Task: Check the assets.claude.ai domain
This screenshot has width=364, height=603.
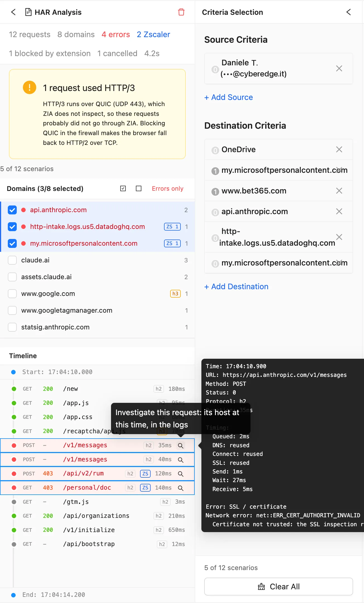Action: (12, 277)
